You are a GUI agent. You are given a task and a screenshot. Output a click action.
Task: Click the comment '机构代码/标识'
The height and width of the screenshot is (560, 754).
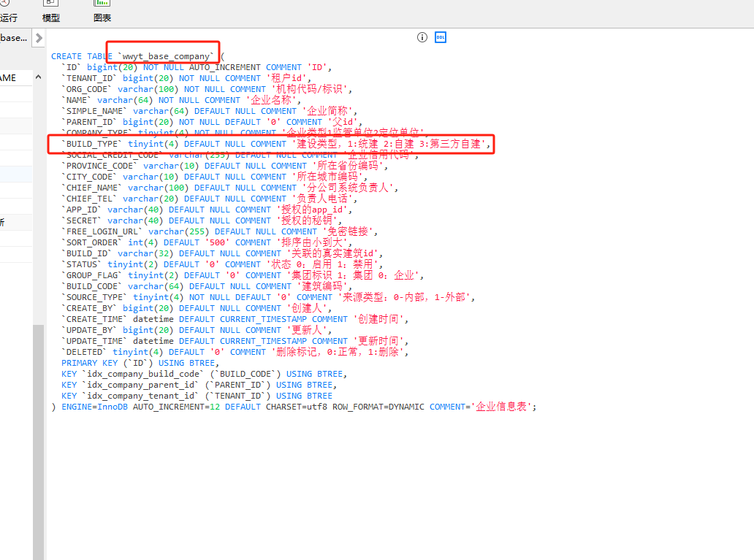point(309,89)
